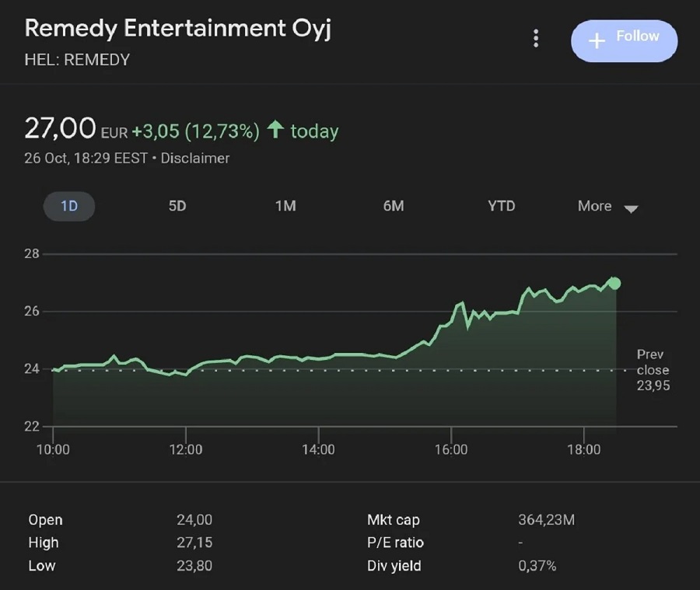Click the Mkt cap value 364,23M
This screenshot has width=700, height=590.
(x=546, y=520)
